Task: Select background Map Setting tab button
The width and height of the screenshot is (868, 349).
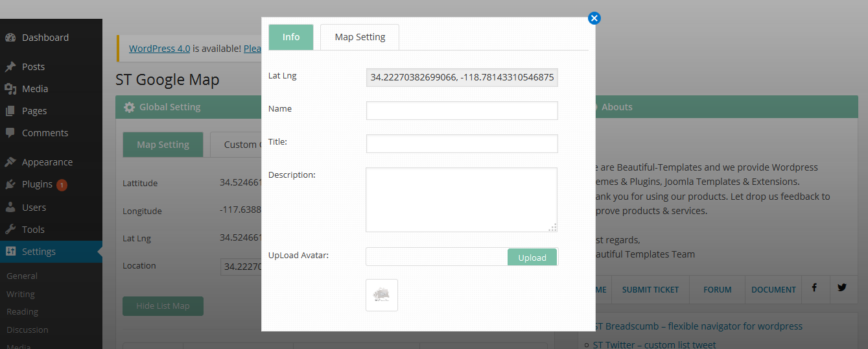Action: tap(163, 145)
